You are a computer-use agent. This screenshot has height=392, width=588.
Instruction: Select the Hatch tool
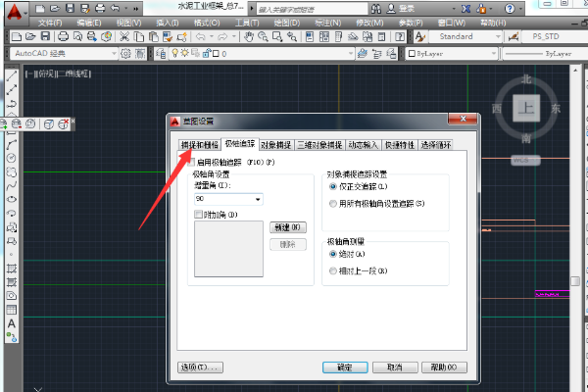point(12,269)
